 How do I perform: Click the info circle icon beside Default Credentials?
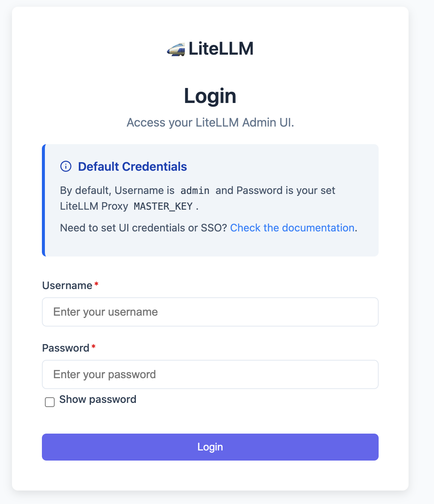[66, 166]
